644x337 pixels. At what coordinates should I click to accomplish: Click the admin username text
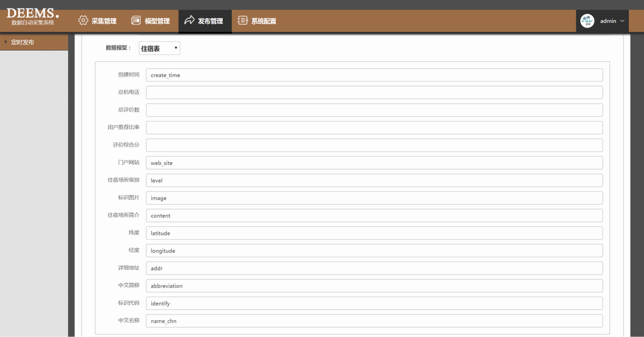point(608,21)
